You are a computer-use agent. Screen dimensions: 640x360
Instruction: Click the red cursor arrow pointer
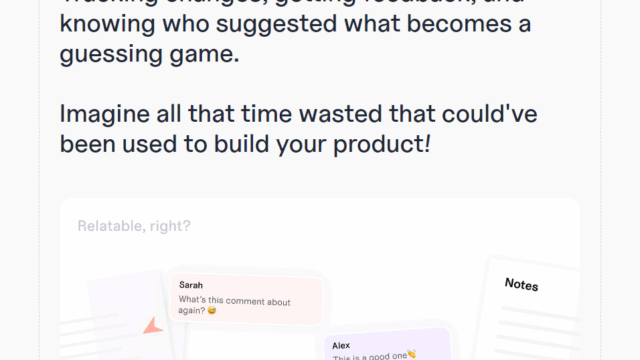coord(153,326)
